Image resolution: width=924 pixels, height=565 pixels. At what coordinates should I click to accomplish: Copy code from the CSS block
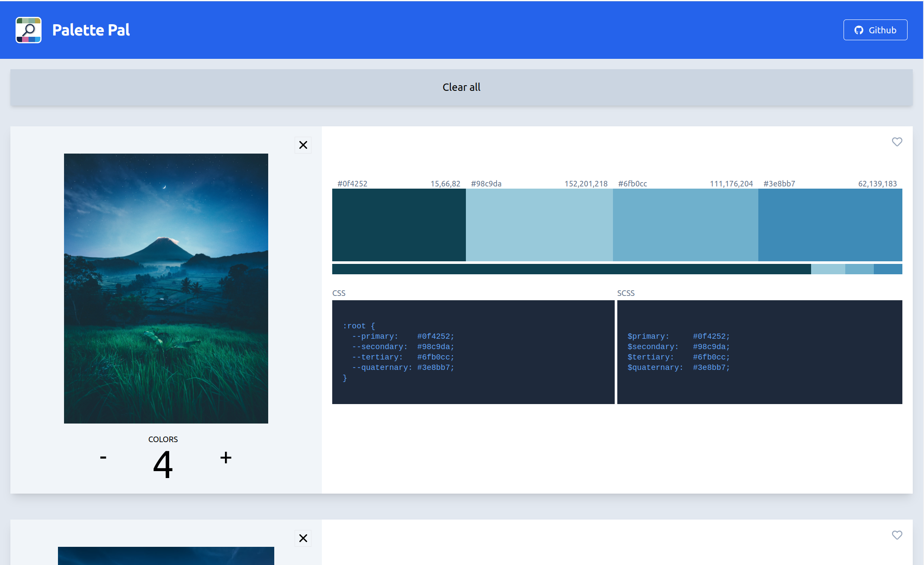pos(473,352)
